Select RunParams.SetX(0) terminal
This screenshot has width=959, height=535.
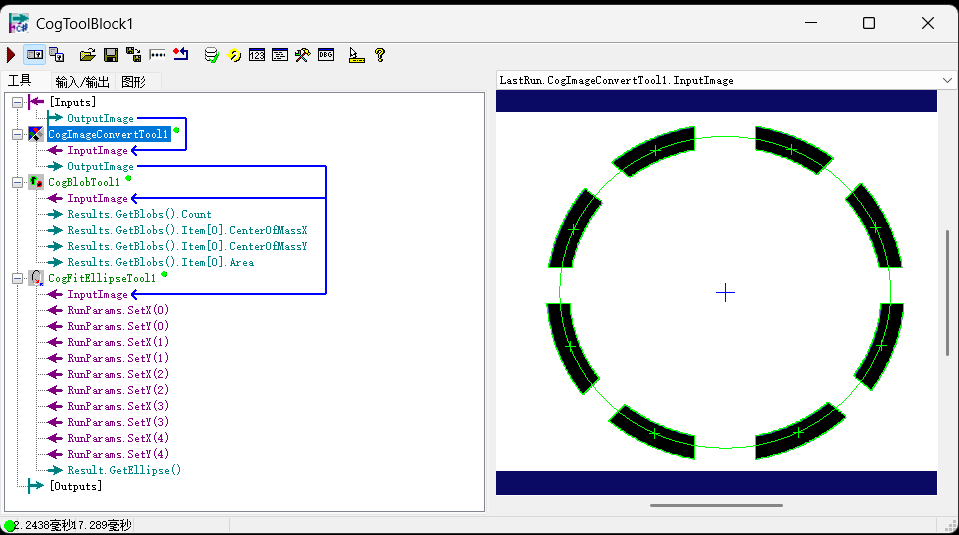(x=118, y=310)
